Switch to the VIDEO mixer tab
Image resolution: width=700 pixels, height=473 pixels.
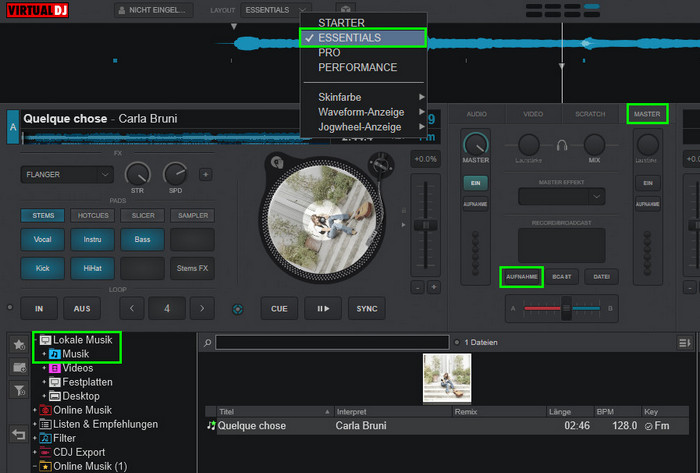coord(533,114)
